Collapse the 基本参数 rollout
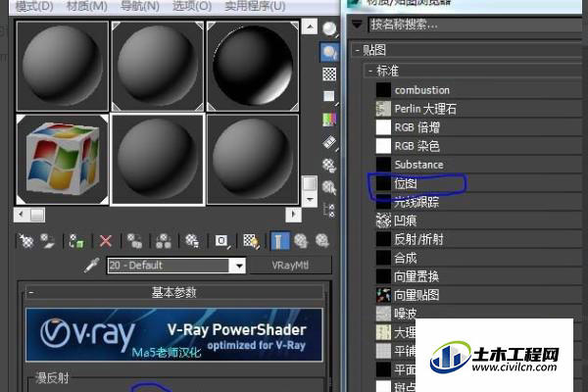Image resolution: width=588 pixels, height=392 pixels. coord(174,292)
